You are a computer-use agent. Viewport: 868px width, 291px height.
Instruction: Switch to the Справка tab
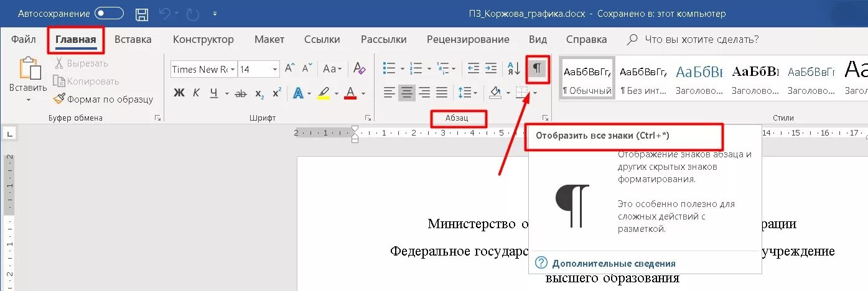pos(587,39)
